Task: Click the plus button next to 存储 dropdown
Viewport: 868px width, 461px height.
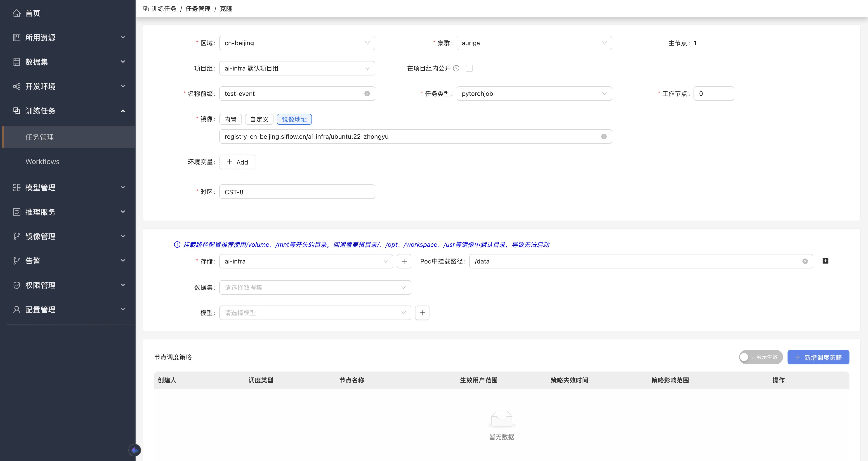Action: pos(404,261)
